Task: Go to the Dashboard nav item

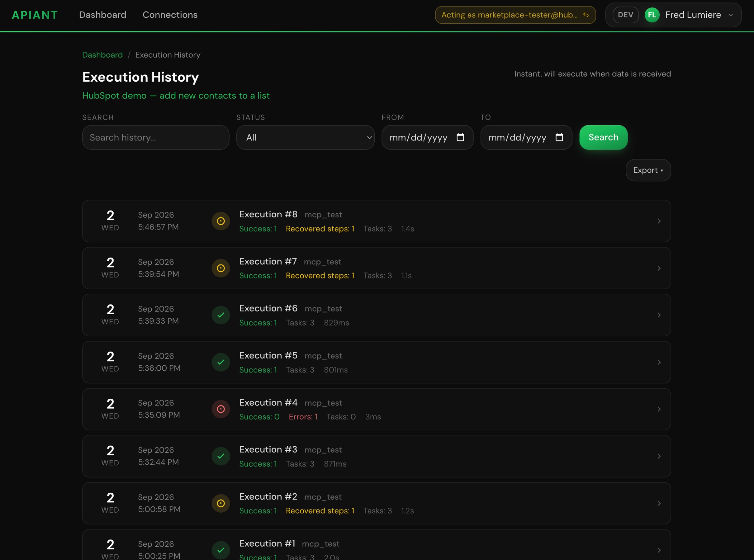Action: 103,15
